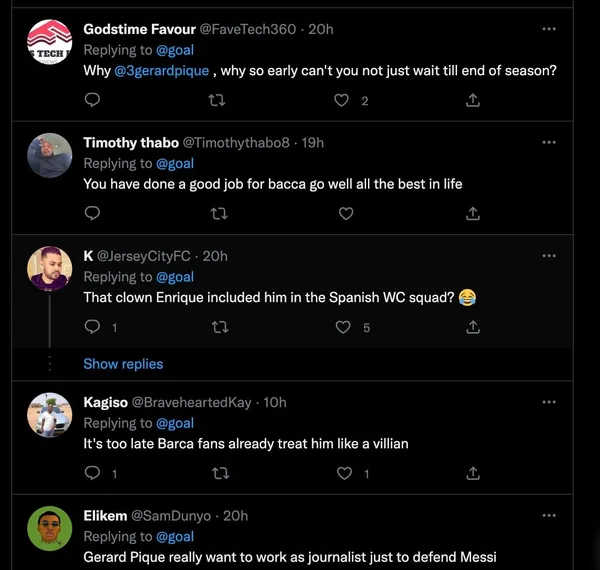The image size is (600, 570).
Task: Open more options on K's tweet
Action: 548,256
